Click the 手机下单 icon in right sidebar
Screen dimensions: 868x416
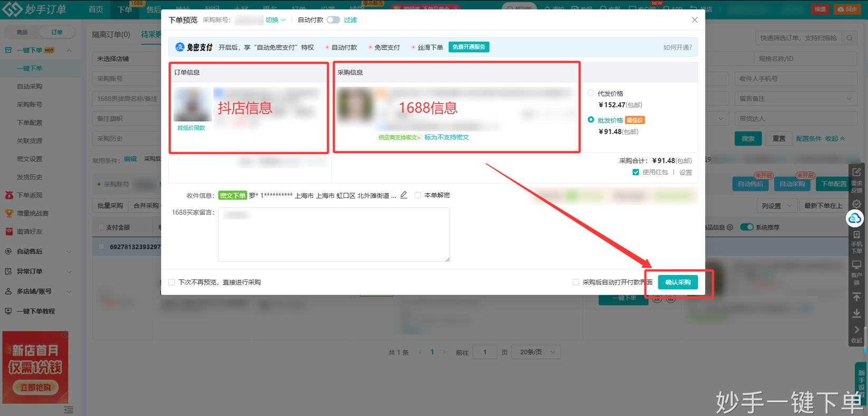[x=856, y=235]
